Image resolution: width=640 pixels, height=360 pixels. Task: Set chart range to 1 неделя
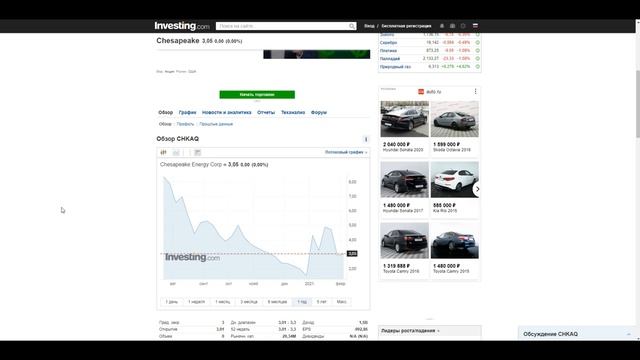click(196, 302)
